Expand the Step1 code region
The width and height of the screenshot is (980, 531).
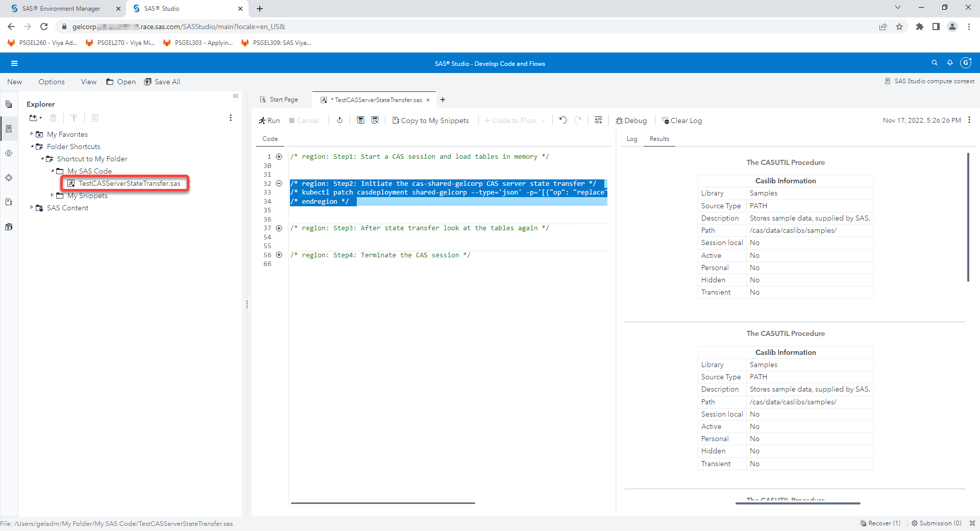[x=279, y=157]
